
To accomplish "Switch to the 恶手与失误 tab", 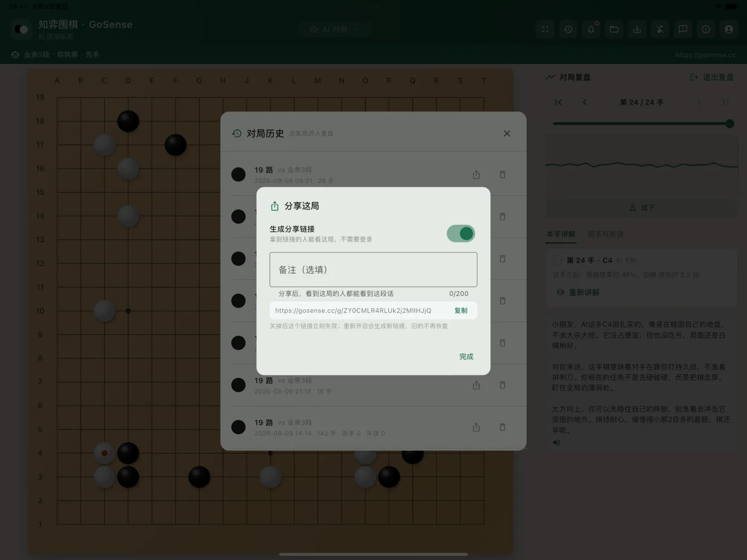I will [x=605, y=234].
